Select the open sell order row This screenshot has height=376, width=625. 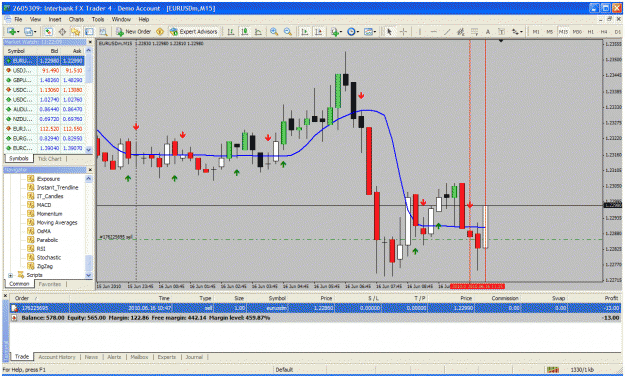coord(315,308)
